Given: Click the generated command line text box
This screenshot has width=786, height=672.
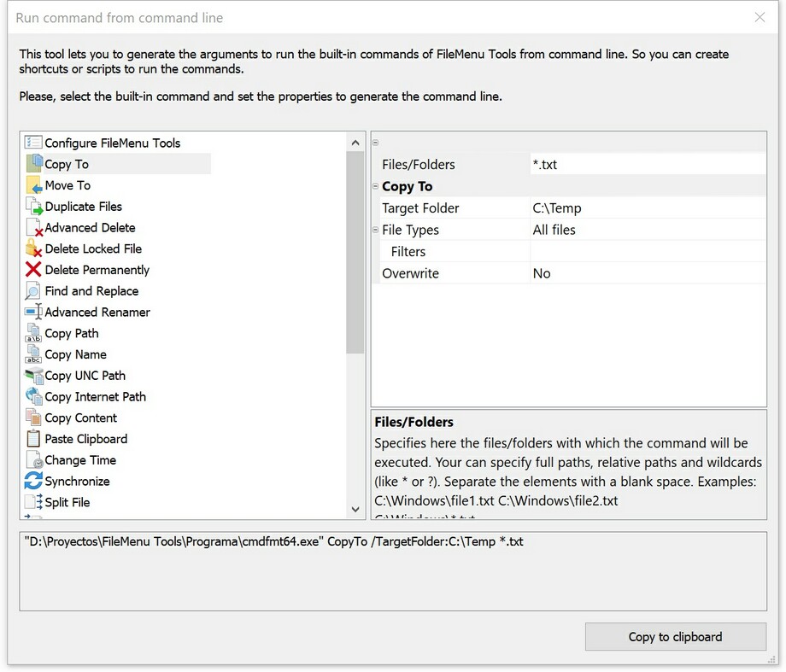Looking at the screenshot, I should [393, 571].
